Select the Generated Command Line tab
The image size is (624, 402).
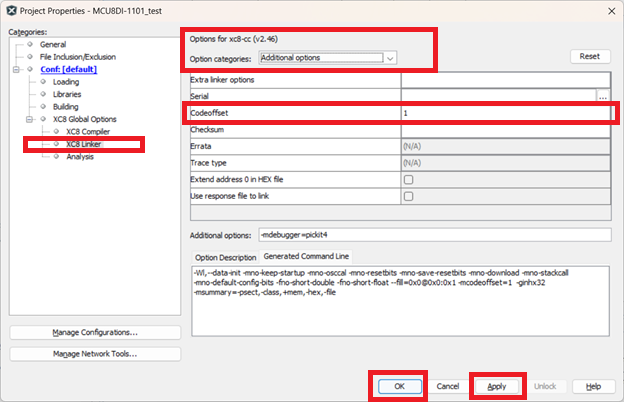(x=307, y=256)
